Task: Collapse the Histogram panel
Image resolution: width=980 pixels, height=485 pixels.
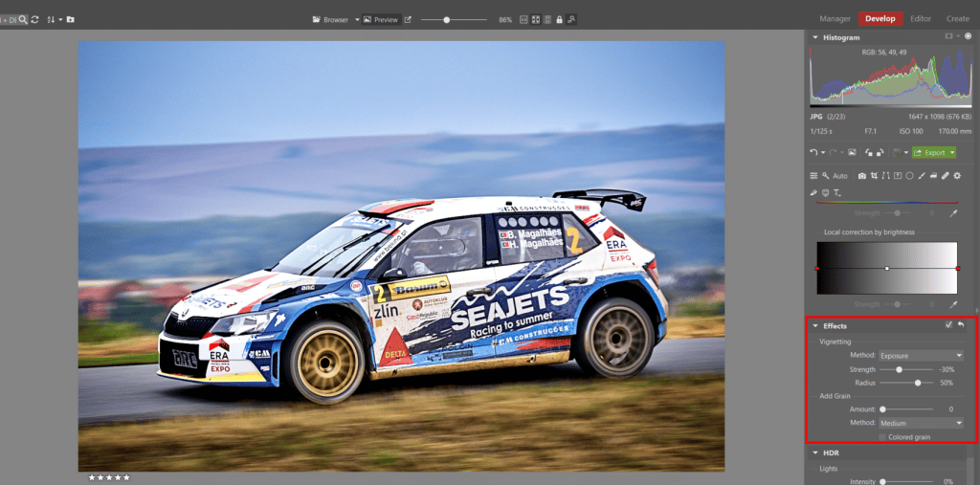Action: coord(815,37)
